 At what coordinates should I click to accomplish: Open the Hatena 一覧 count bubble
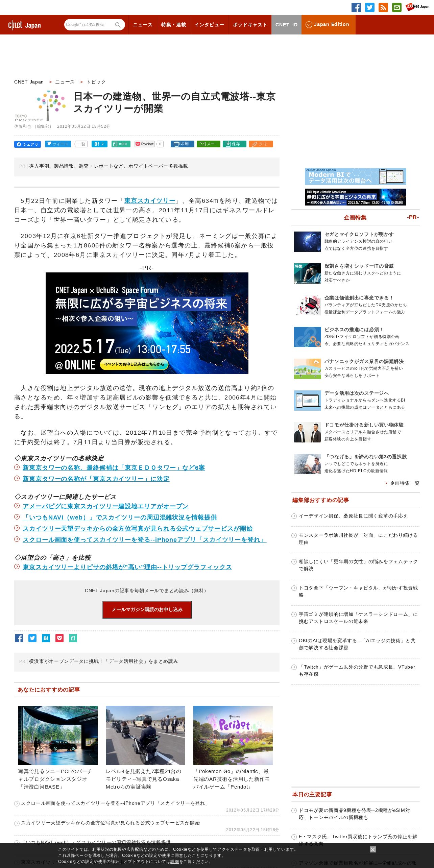pos(81,144)
